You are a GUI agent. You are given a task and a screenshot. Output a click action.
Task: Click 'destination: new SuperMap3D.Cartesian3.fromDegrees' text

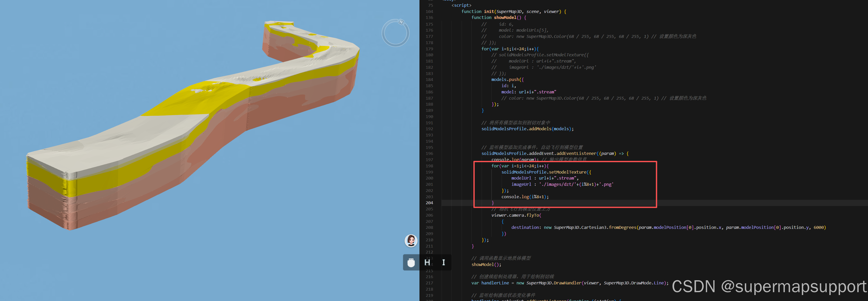tap(574, 228)
